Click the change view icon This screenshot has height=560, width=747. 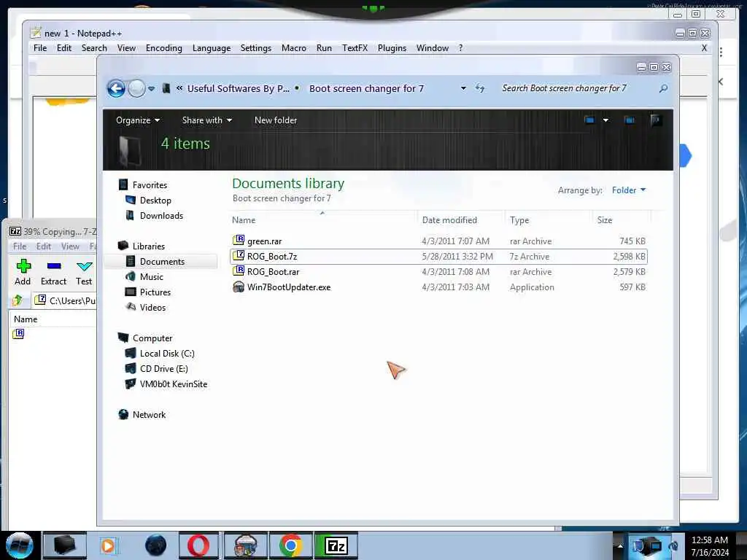(589, 120)
